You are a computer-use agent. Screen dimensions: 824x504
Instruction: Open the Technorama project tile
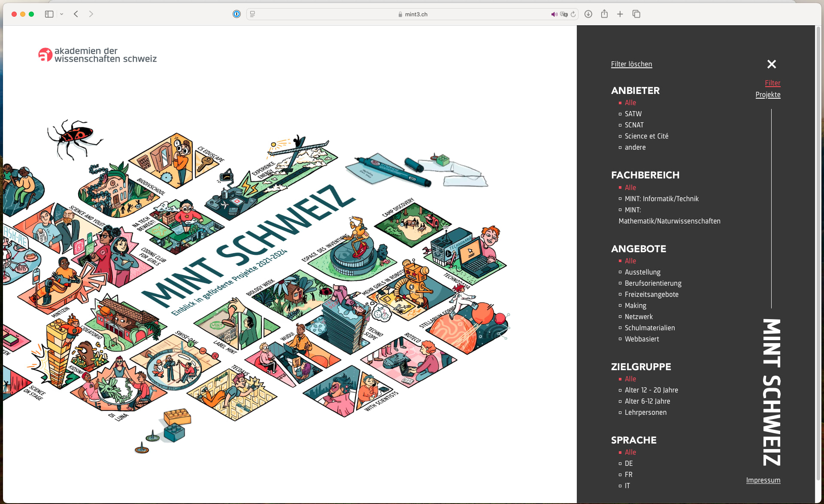[x=466, y=255]
